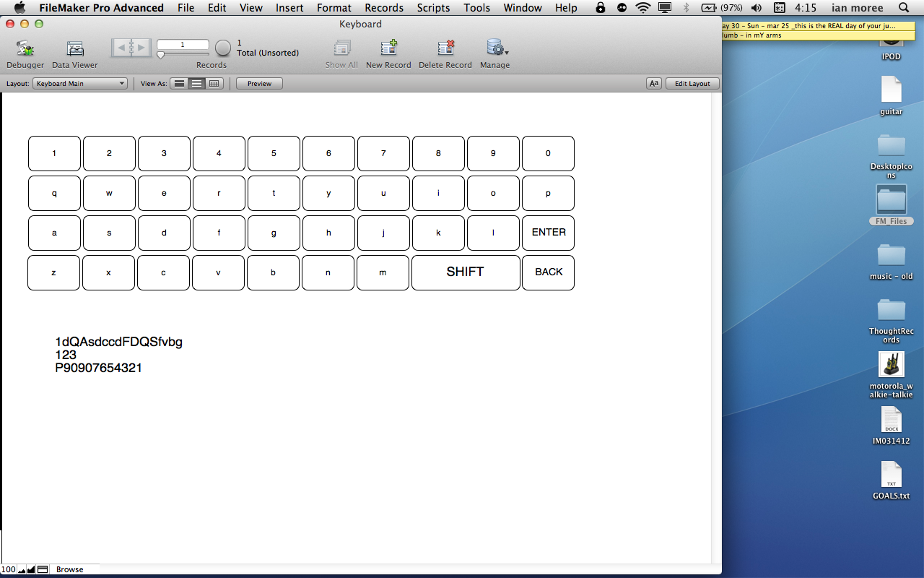The width and height of the screenshot is (924, 578).
Task: Click the Edit Layout button
Action: (692, 84)
